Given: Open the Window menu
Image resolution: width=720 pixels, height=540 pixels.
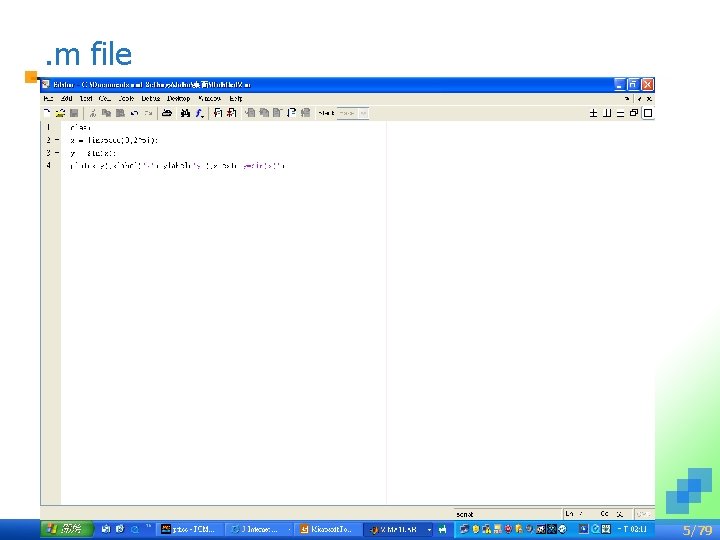Looking at the screenshot, I should (x=209, y=99).
